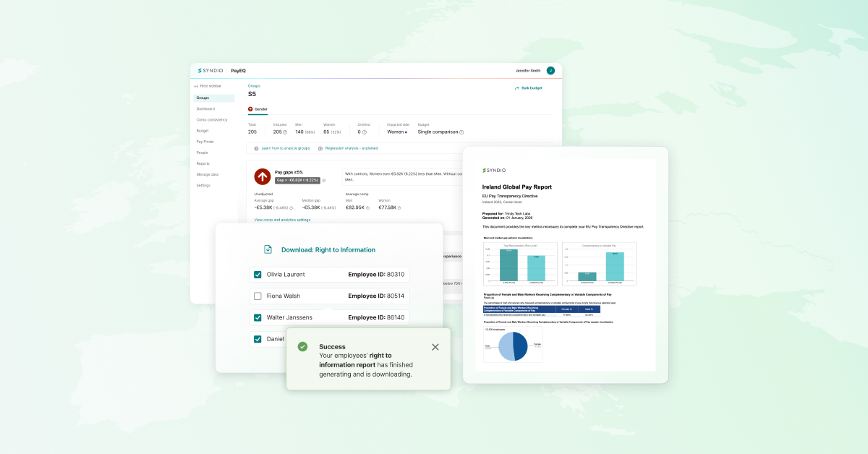The height and width of the screenshot is (454, 868).
Task: Open Regression analysis – explained link
Action: click(352, 148)
